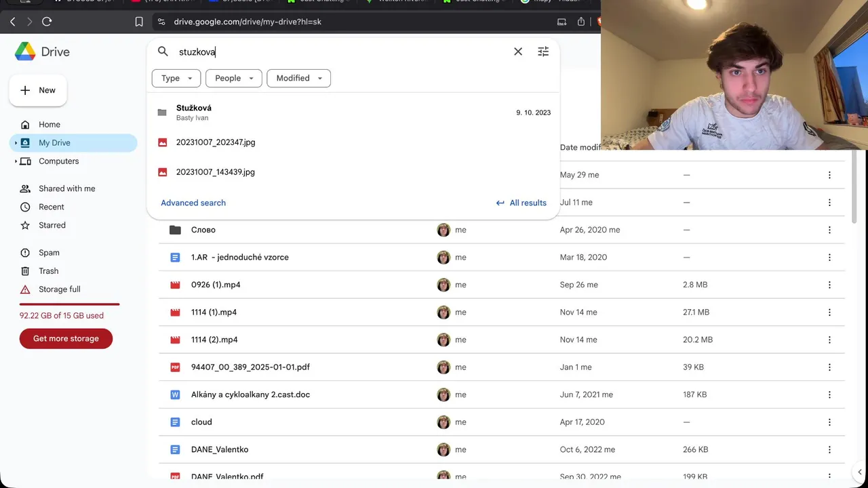
Task: Click the video icon of 0926 (1).mp4
Action: point(175,285)
